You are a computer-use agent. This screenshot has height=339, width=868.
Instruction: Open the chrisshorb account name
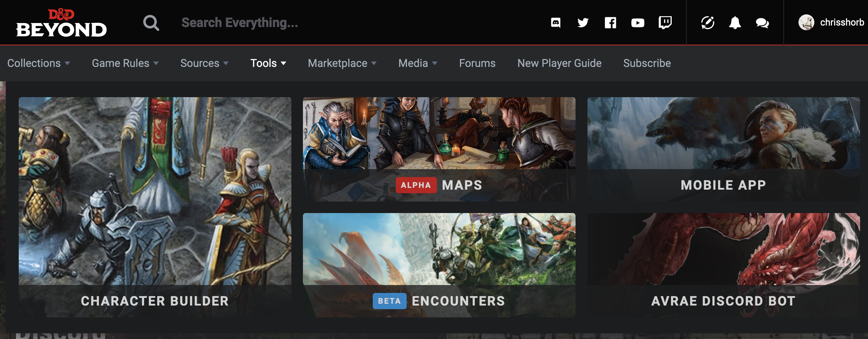pos(842,22)
